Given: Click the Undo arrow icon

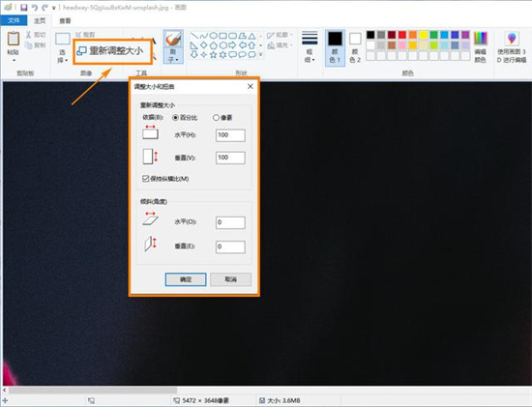Looking at the screenshot, I should coord(34,7).
